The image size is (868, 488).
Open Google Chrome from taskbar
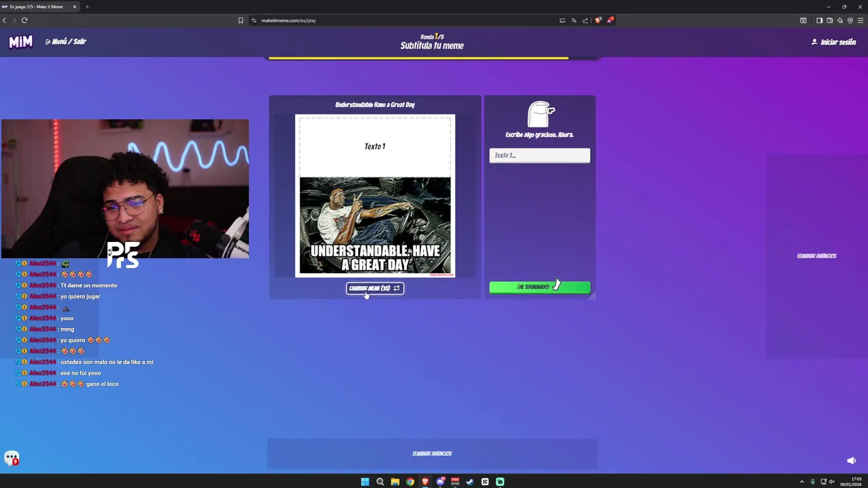410,482
